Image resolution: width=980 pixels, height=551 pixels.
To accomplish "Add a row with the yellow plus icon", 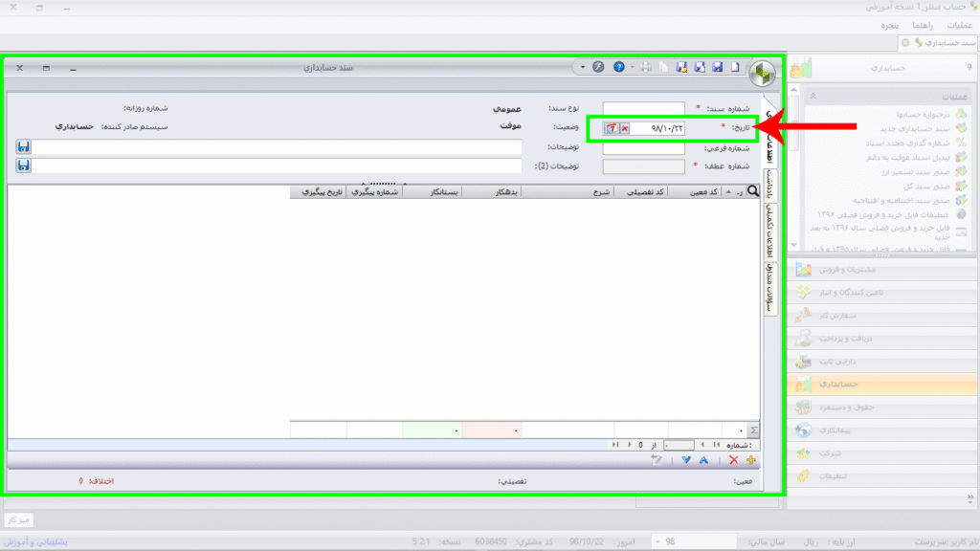I will point(751,460).
